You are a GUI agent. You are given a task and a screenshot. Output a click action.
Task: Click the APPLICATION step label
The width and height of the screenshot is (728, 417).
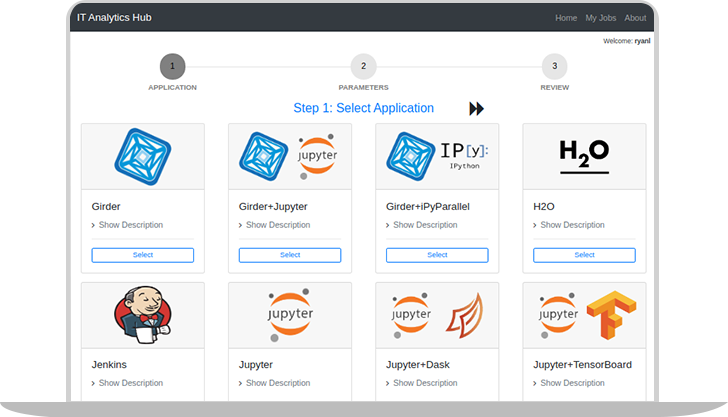click(x=173, y=87)
